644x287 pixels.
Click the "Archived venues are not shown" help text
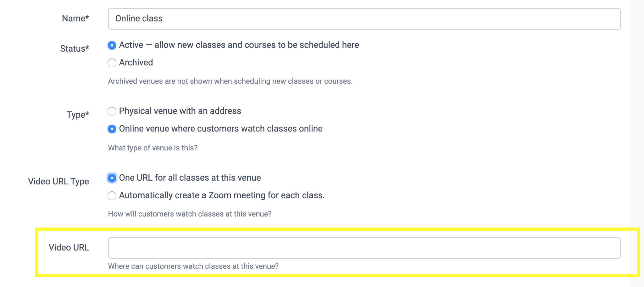coord(230,81)
